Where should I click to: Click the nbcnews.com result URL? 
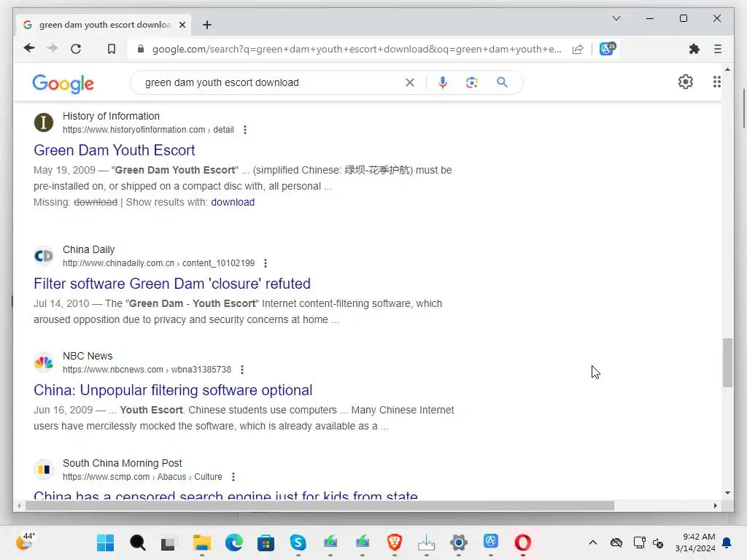coord(147,370)
